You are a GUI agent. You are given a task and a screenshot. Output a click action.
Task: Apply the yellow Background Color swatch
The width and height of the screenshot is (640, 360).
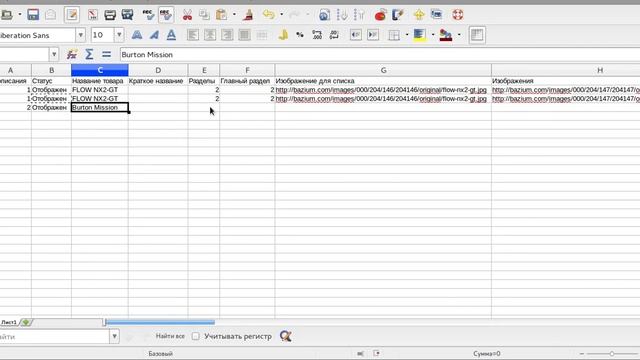pos(419,35)
